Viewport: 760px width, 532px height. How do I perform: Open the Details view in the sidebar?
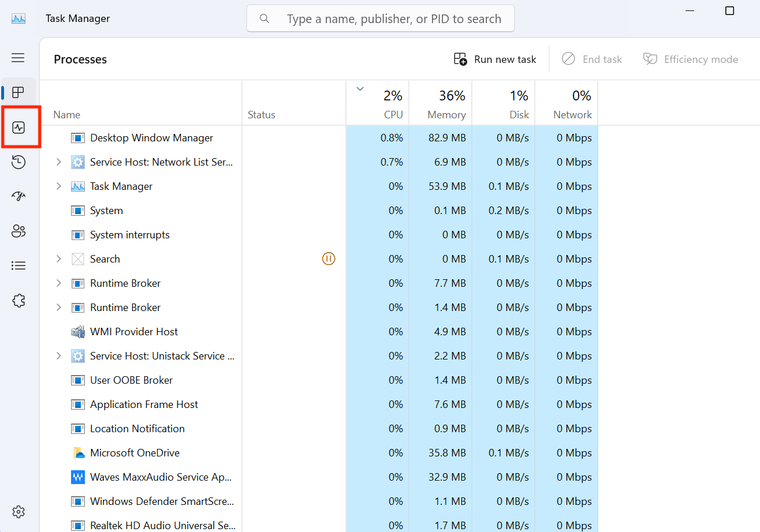coord(18,265)
